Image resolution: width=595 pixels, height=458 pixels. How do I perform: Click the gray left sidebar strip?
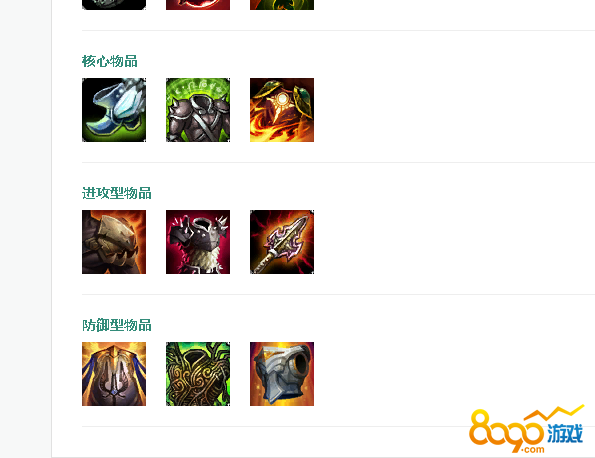click(x=25, y=229)
